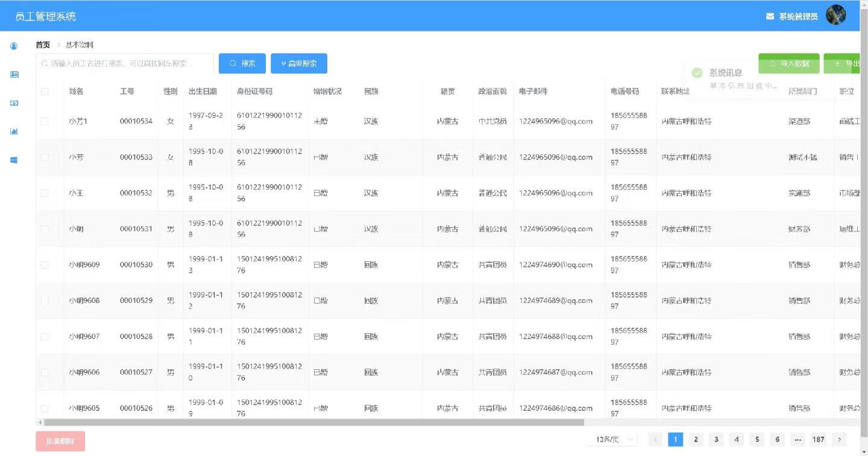Click the user profile icon in sidebar
Viewport: 868px width, 456px height.
[14, 46]
